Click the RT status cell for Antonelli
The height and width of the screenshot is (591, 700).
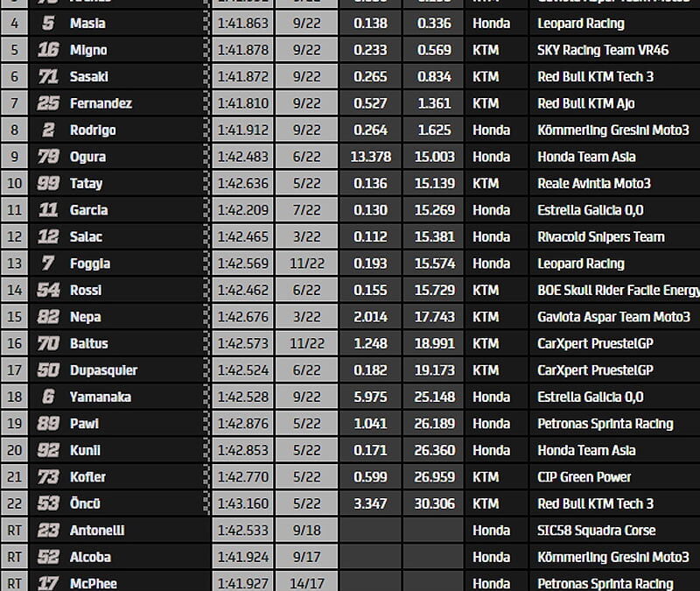pos(14,531)
